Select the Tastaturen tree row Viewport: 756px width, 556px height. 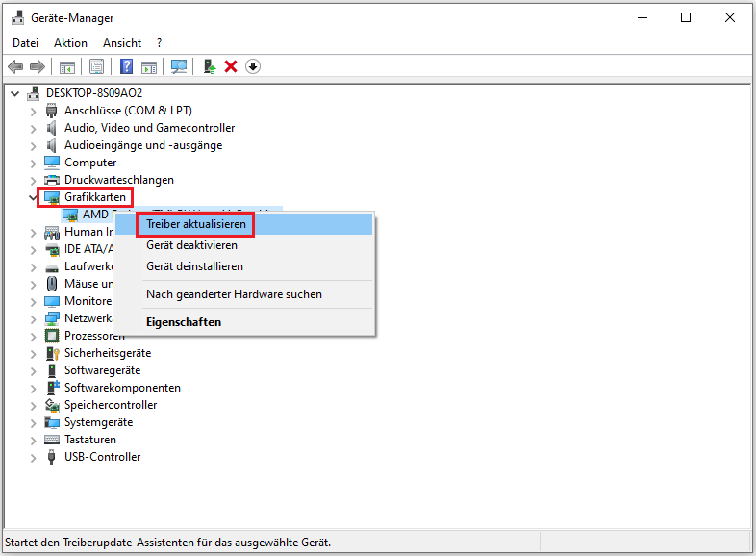90,440
